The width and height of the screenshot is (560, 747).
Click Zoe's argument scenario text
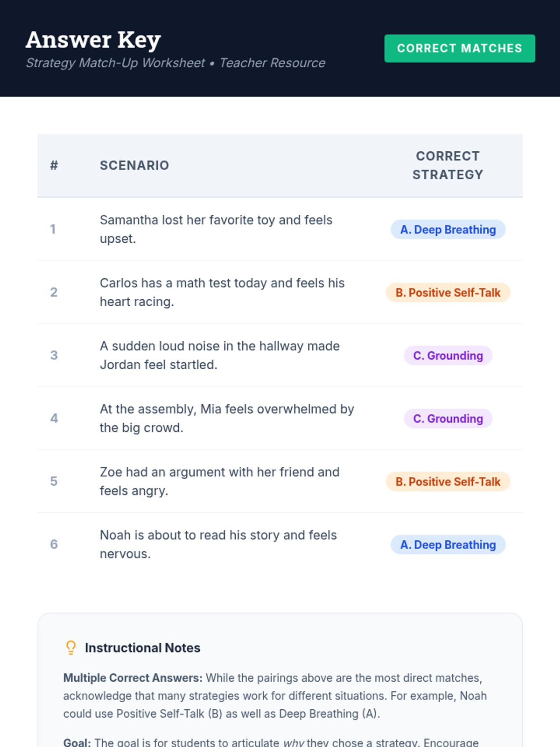(219, 481)
